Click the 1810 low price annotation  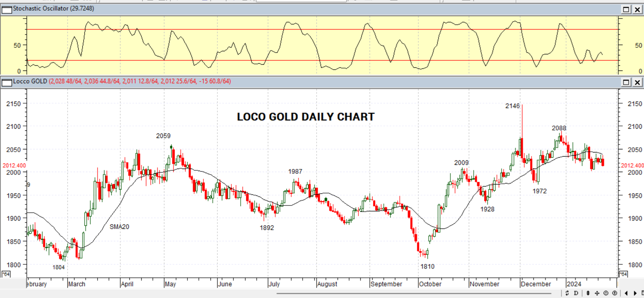click(427, 266)
